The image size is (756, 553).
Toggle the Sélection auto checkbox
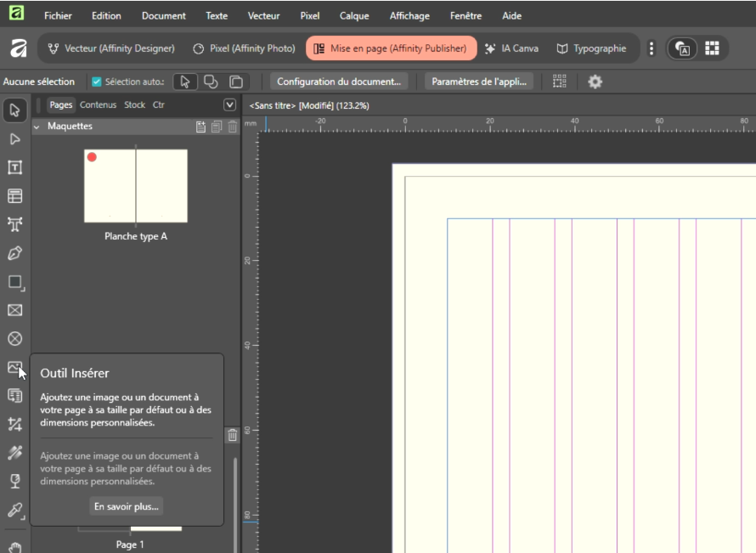[96, 82]
